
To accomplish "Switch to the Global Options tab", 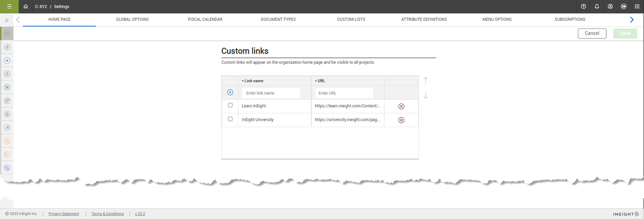I will [132, 20].
